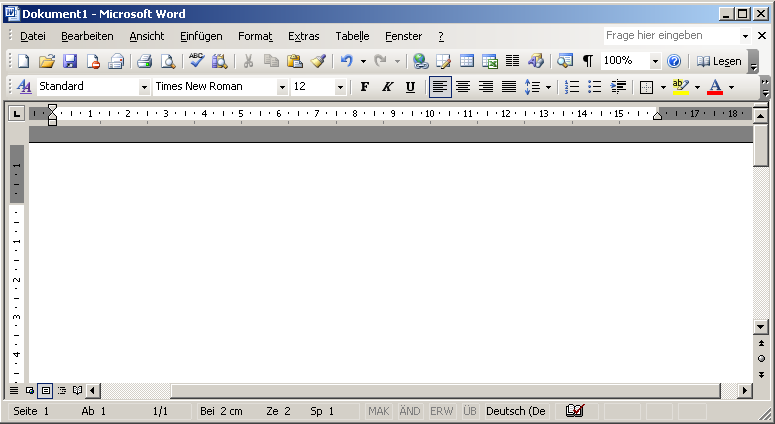Open Word Help question mark icon

point(674,61)
